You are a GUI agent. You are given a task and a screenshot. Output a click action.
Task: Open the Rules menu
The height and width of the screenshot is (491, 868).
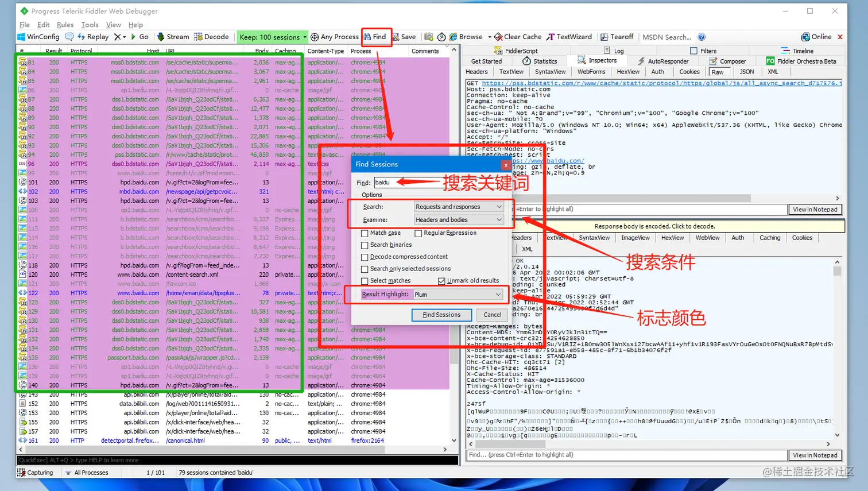pos(65,25)
